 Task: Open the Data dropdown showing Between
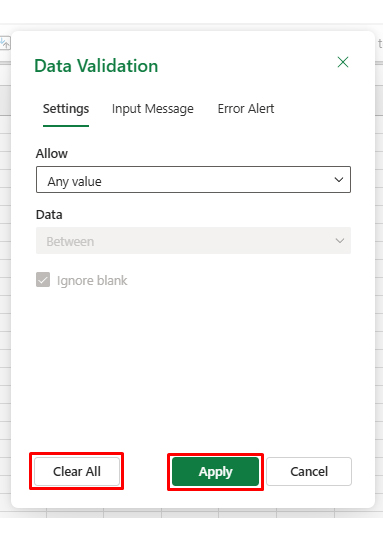[x=193, y=241]
